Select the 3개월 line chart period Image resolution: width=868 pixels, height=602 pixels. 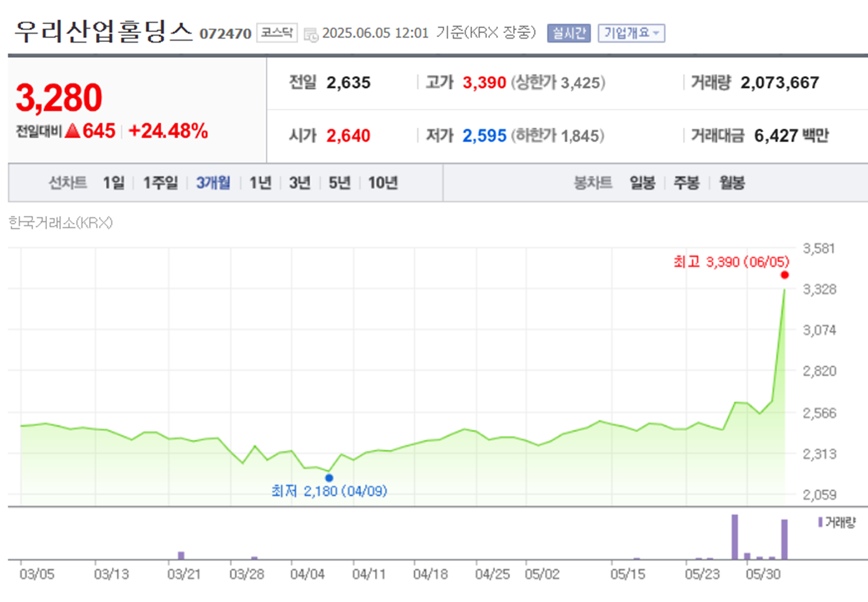coord(213,183)
